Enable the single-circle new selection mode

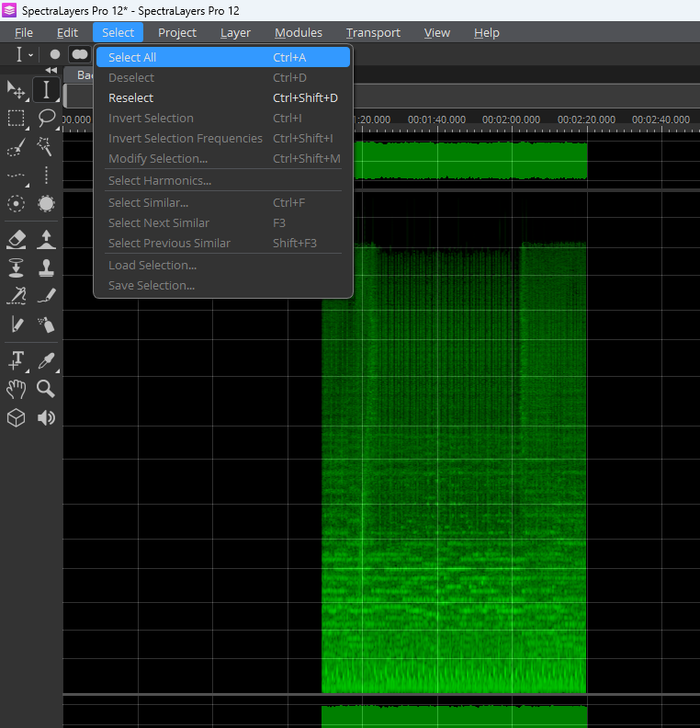(x=55, y=55)
